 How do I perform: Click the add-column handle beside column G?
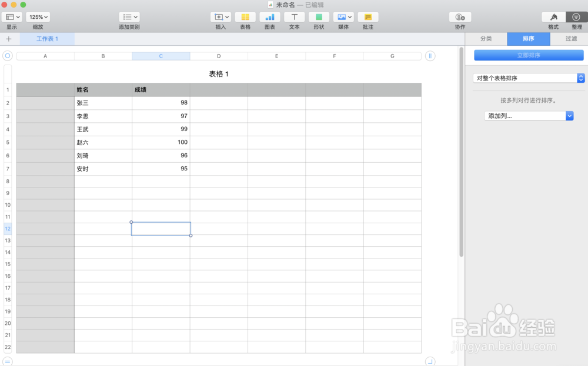click(430, 56)
